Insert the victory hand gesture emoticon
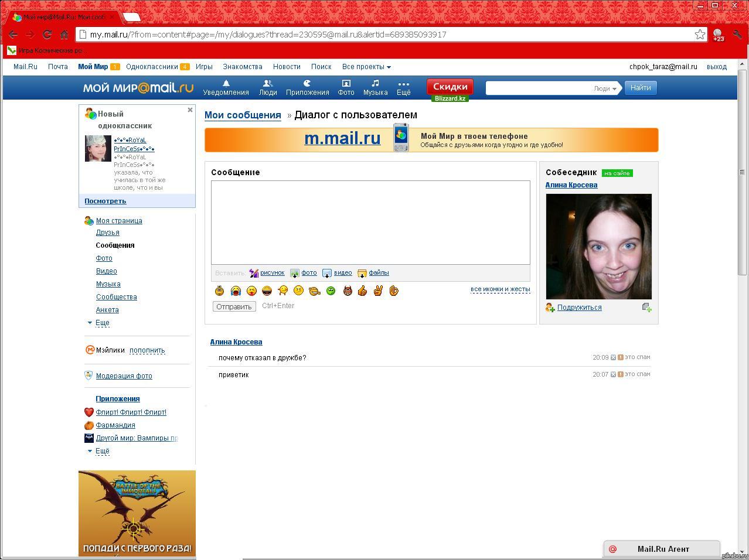Viewport: 749px width, 560px height. pyautogui.click(x=378, y=291)
